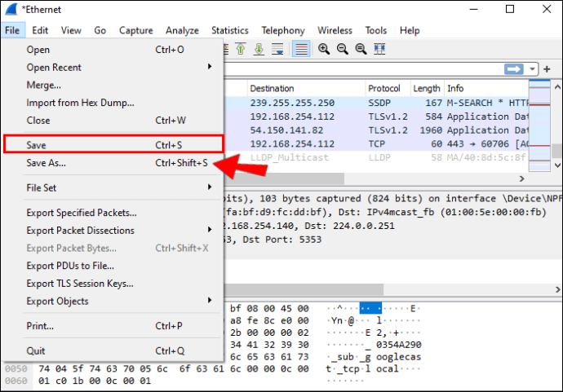Select Merge... in File menu
Viewport: 563px width, 392px height.
pos(113,85)
